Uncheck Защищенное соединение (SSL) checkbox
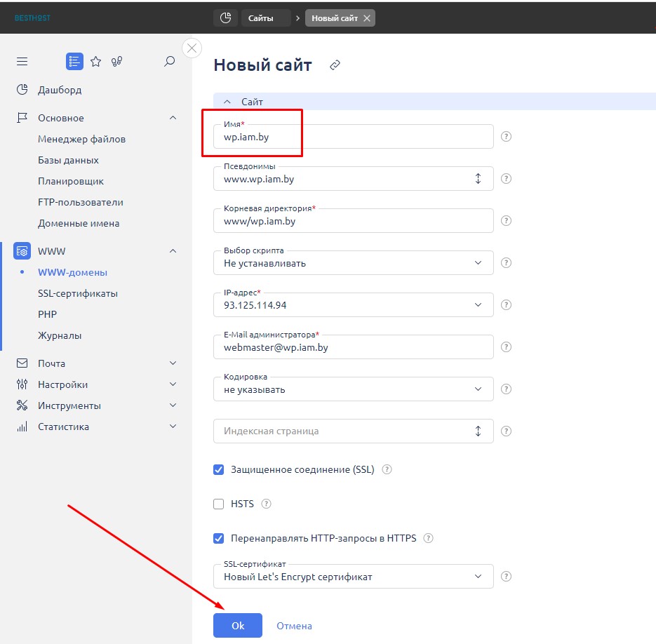656x644 pixels. (x=218, y=469)
